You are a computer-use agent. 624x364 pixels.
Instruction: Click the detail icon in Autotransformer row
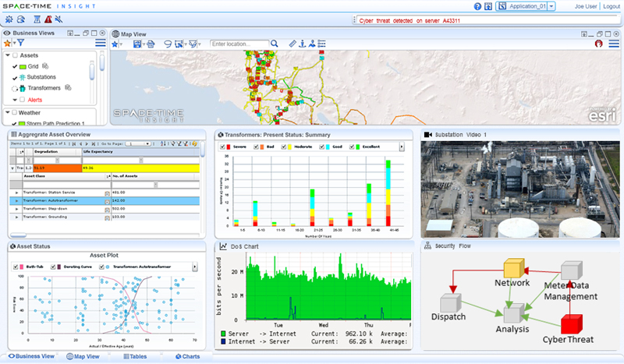click(107, 202)
